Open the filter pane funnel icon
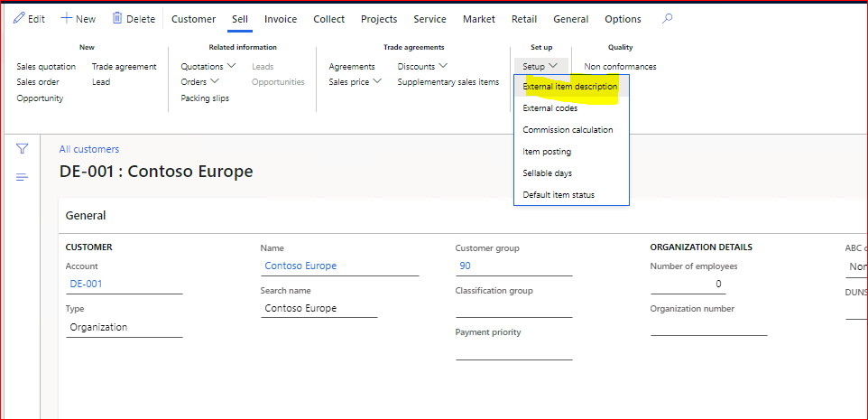 [x=23, y=149]
